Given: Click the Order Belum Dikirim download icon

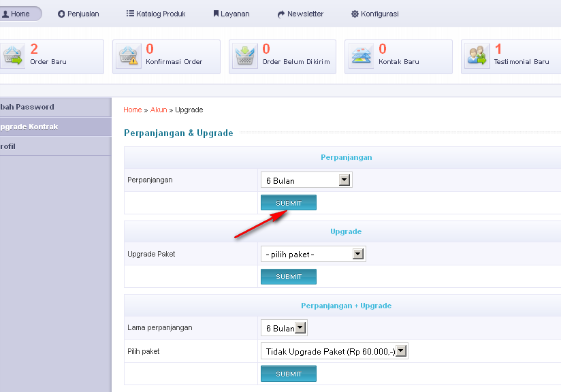Looking at the screenshot, I should [x=245, y=56].
